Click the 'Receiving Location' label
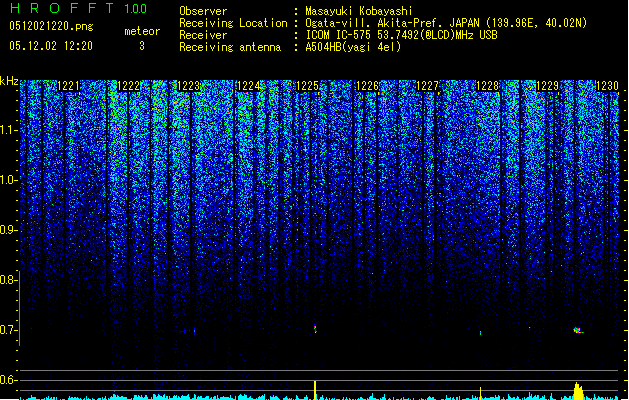The height and width of the screenshot is (400, 629). pyautogui.click(x=233, y=23)
